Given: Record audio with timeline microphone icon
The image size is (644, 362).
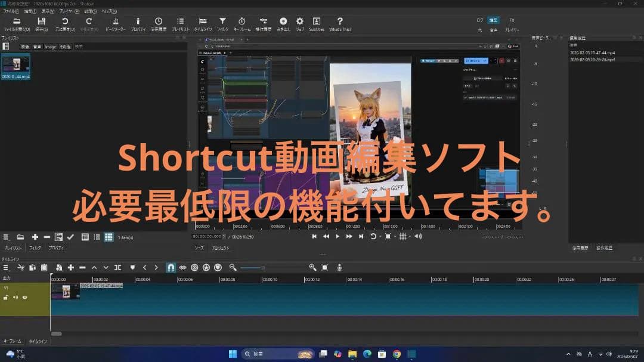Looking at the screenshot, I should pos(339,268).
